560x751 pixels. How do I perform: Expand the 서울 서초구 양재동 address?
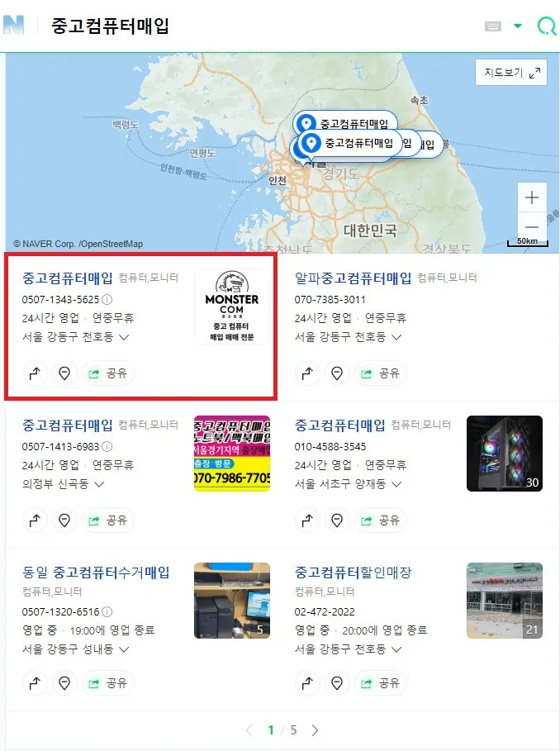[x=348, y=484]
